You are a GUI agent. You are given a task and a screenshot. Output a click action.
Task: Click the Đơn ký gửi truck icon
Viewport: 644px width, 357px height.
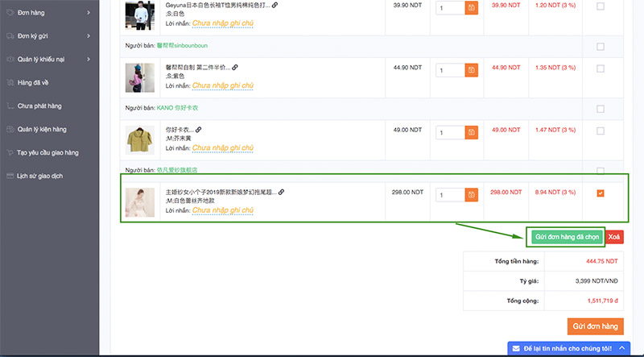coord(10,36)
